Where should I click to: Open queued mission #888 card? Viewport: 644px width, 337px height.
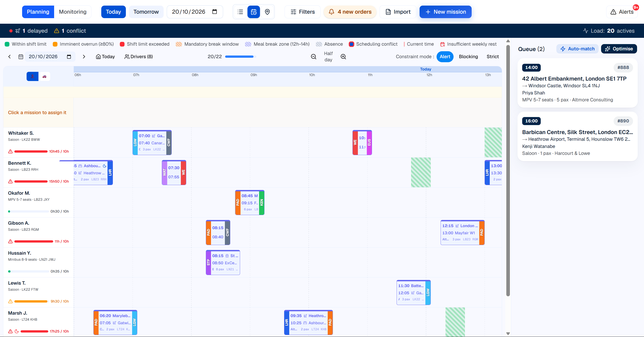click(x=578, y=83)
